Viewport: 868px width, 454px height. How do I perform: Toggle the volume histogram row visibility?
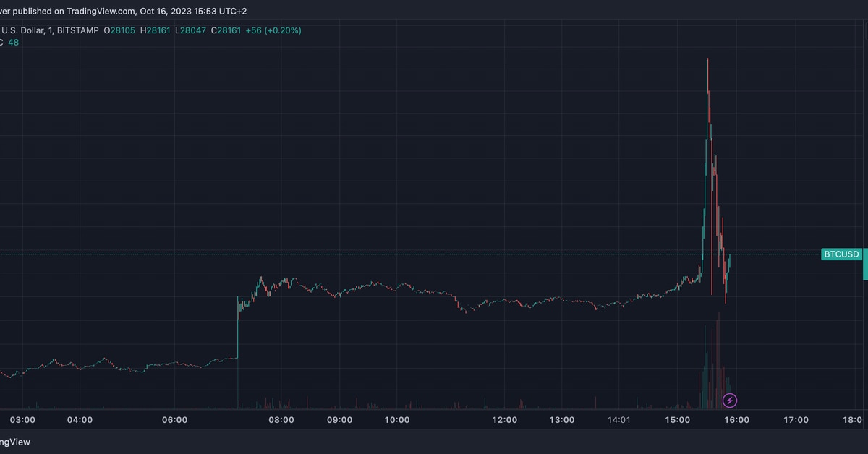(x=13, y=42)
